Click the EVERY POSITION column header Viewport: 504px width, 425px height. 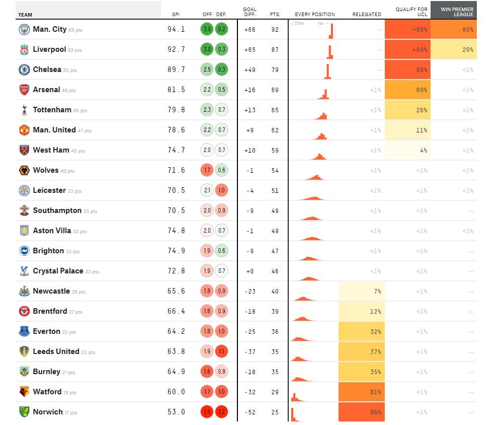pyautogui.click(x=315, y=15)
